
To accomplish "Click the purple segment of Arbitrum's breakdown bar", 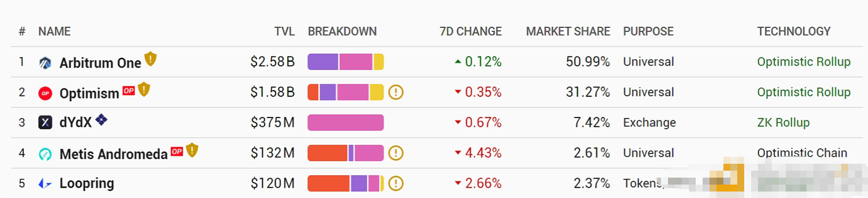I will (x=323, y=62).
